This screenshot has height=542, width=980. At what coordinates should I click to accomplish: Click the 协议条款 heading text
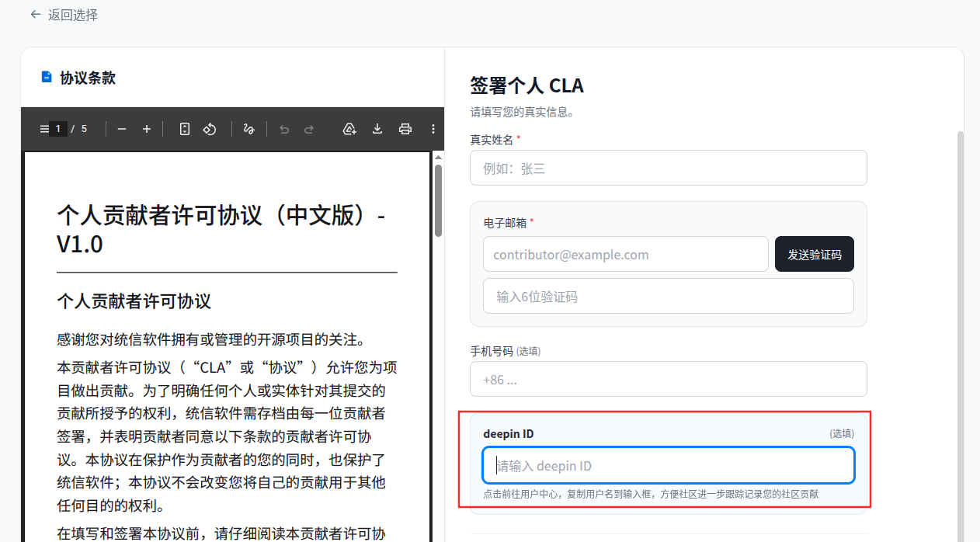[x=88, y=78]
